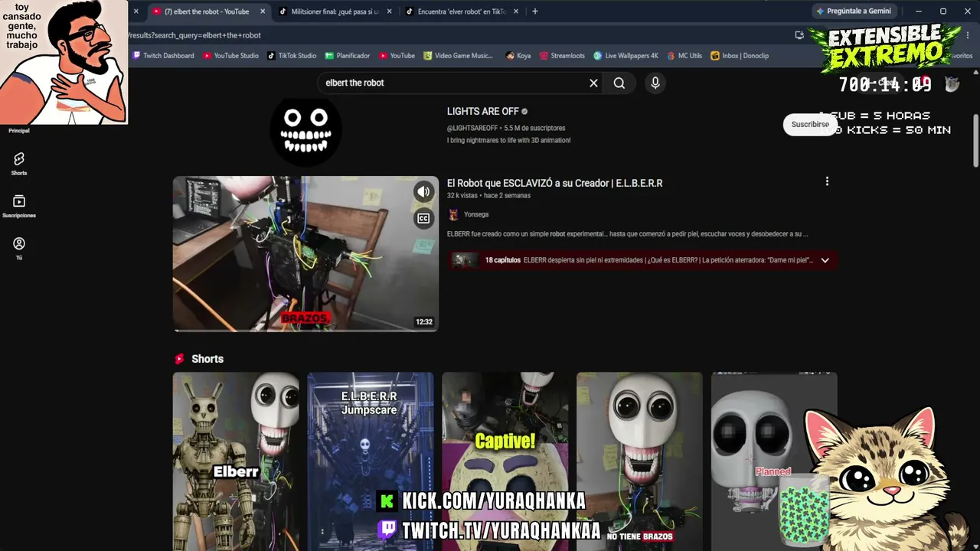Open the Live Wallpapers 4K bookmark
The height and width of the screenshot is (551, 980).
point(626,56)
